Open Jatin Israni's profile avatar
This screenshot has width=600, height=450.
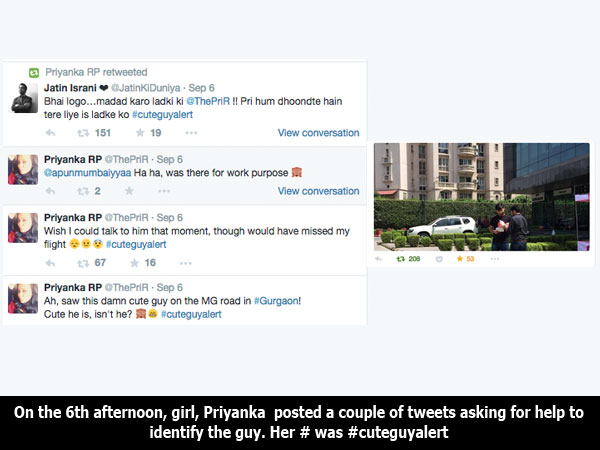coord(23,98)
